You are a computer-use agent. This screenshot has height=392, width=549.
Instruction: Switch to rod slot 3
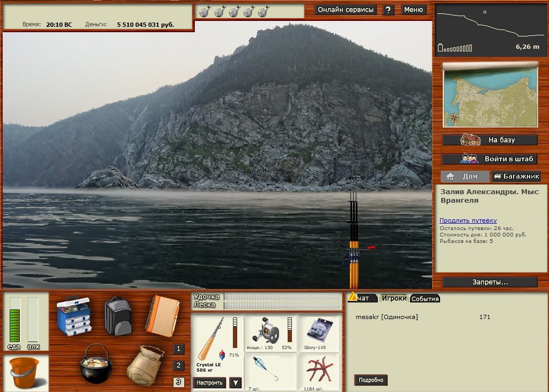(179, 382)
